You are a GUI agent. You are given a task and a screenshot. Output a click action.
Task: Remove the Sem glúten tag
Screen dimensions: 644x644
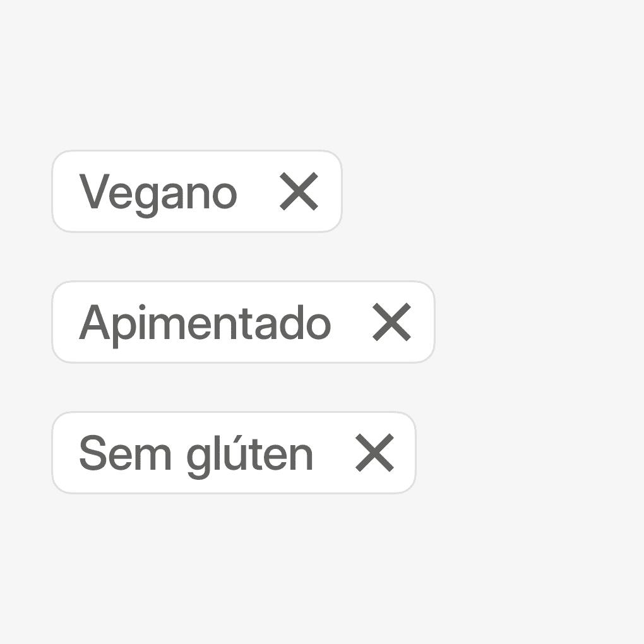[x=374, y=453]
